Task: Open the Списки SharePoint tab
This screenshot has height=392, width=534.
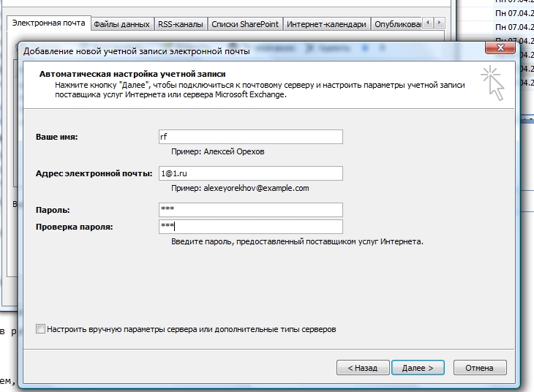Action: [245, 24]
